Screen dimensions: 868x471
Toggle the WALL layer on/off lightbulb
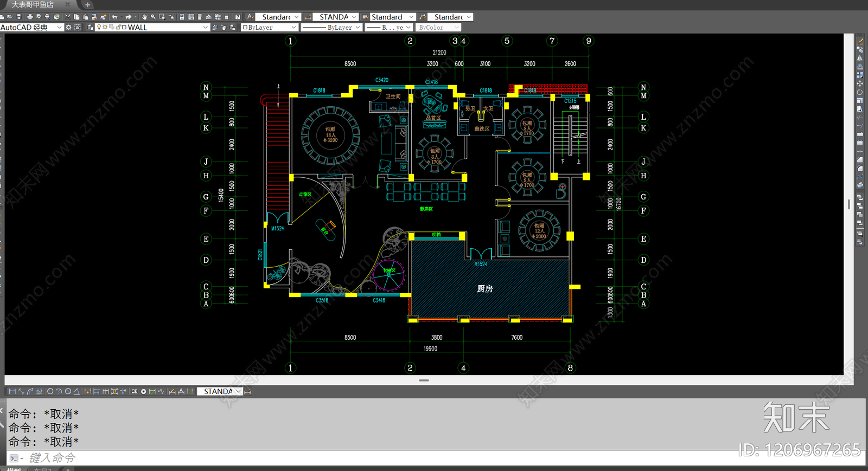point(99,27)
